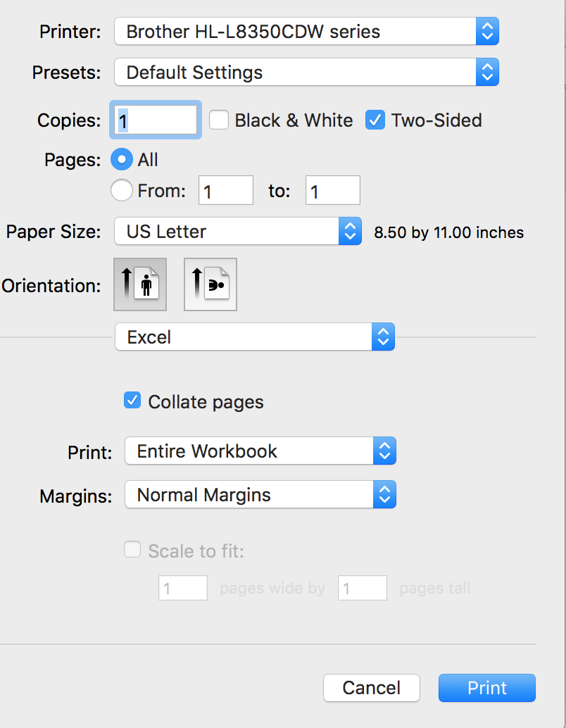Select the All pages radio button
The image size is (566, 728).
(x=122, y=161)
